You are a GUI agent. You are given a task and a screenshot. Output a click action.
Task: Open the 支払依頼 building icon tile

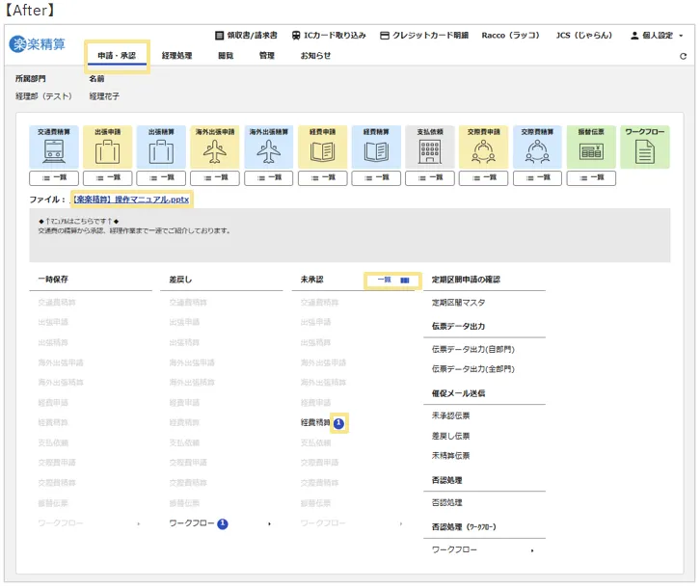pos(429,147)
